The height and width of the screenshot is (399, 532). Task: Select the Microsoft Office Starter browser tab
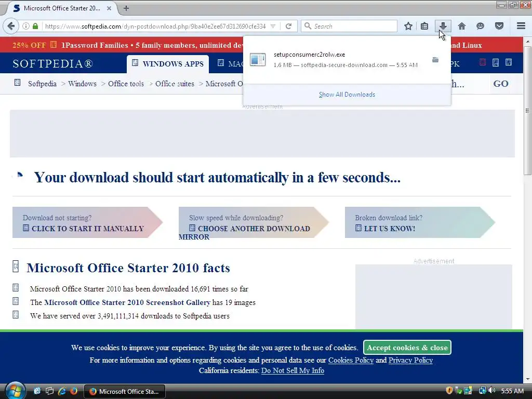[61, 8]
